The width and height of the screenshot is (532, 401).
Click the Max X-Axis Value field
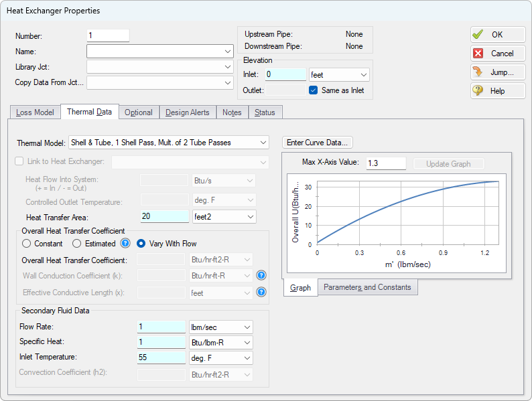(x=386, y=163)
